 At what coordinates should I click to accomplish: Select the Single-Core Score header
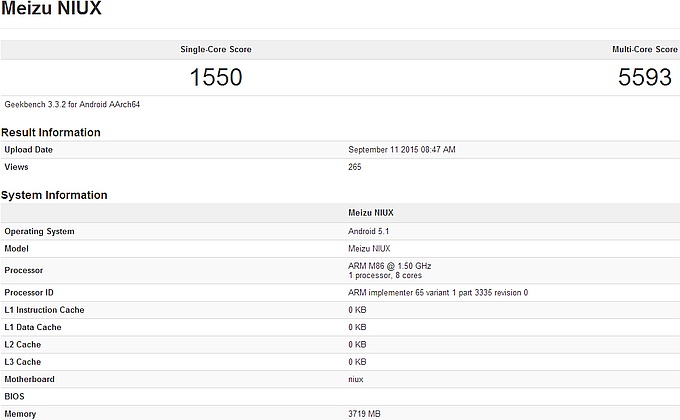point(216,49)
